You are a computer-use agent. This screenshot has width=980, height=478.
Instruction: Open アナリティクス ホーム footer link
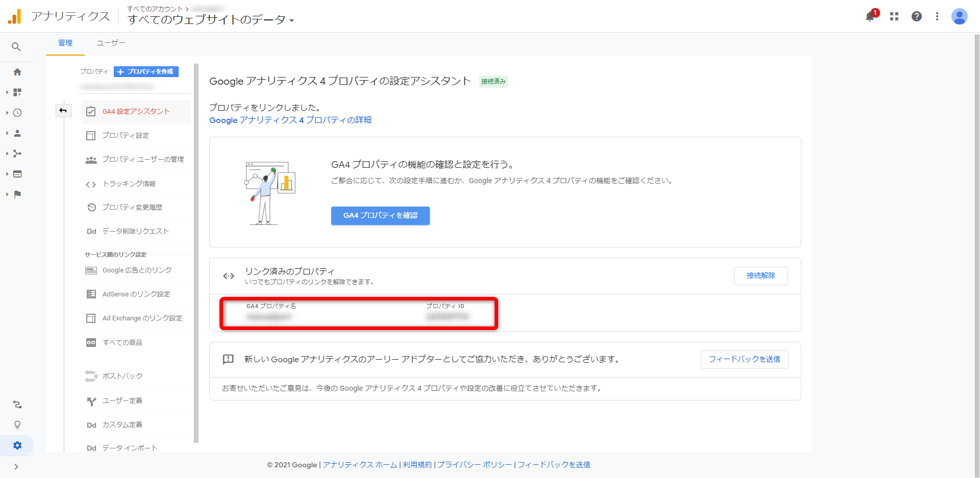click(x=360, y=465)
